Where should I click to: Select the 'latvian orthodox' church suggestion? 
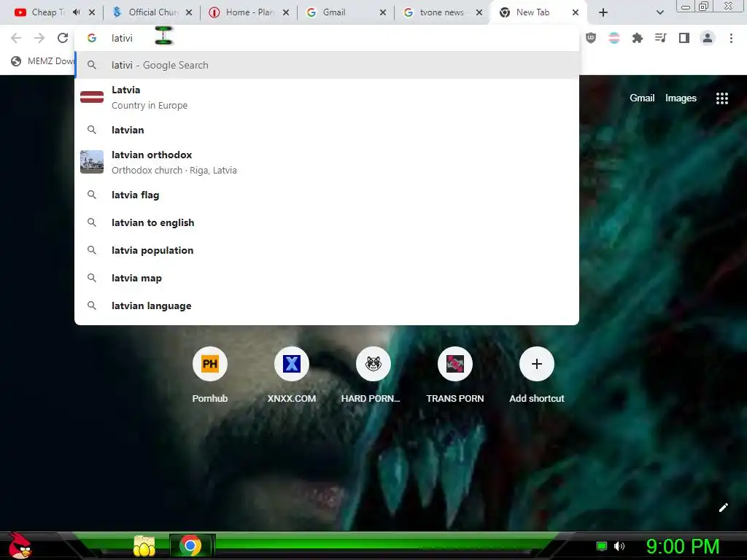(327, 162)
